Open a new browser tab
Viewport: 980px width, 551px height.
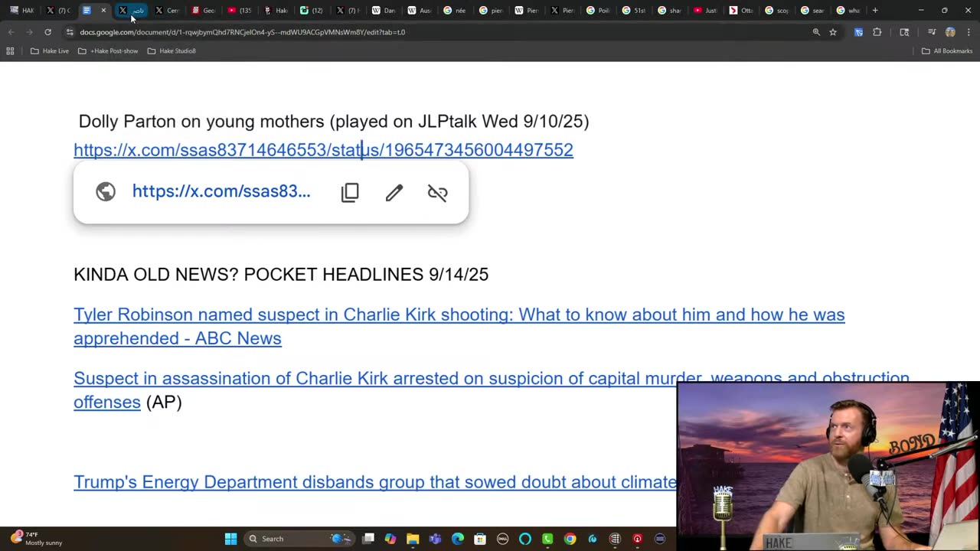coord(875,11)
